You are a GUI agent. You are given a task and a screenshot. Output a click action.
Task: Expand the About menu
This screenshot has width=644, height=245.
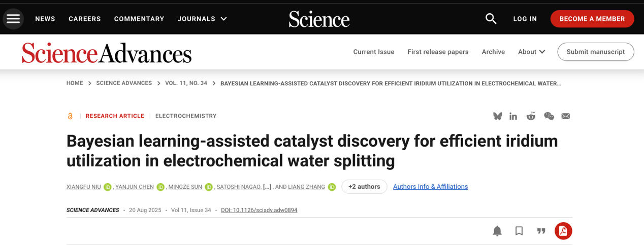[x=532, y=52]
